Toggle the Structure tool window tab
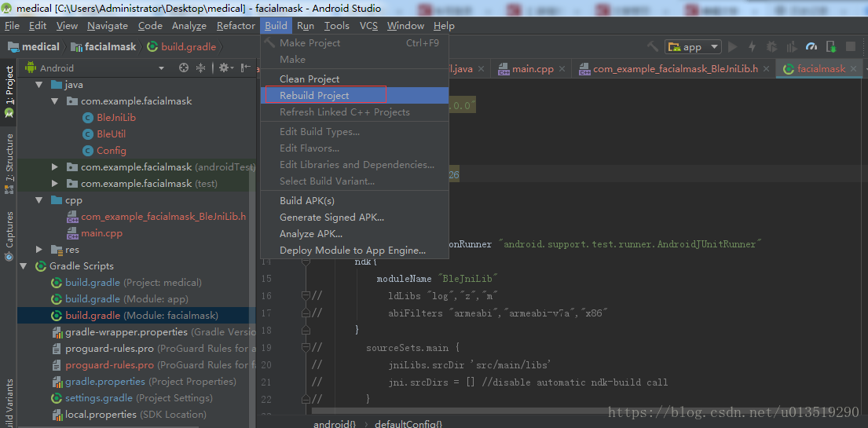Screen dimensions: 868x428 pyautogui.click(x=9, y=163)
